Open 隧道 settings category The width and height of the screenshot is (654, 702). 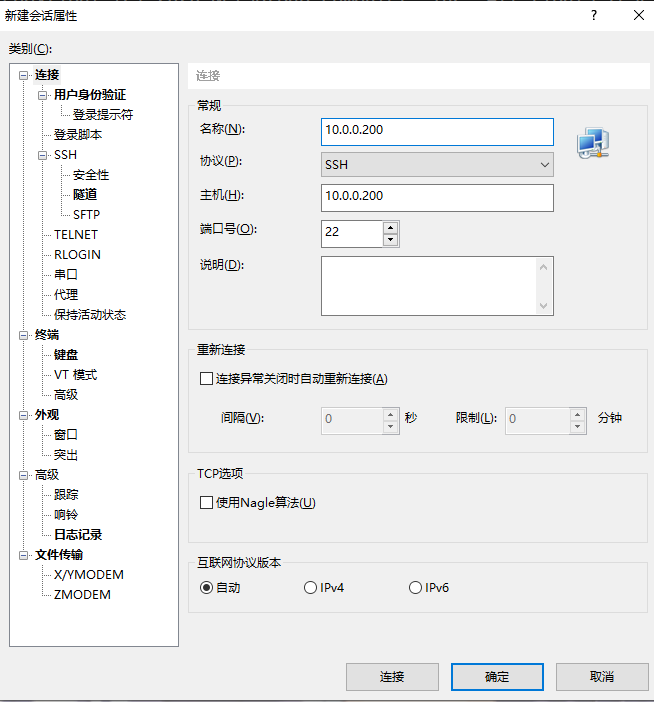coord(85,194)
